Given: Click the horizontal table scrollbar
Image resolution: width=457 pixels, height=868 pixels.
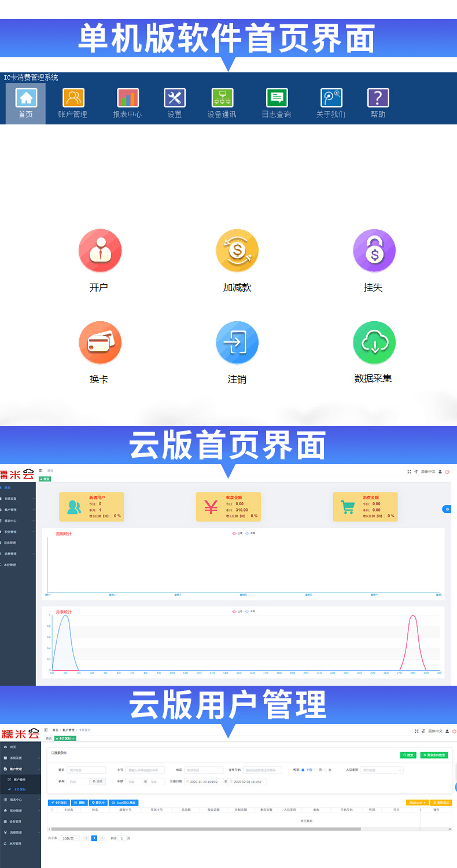Looking at the screenshot, I should click(206, 829).
